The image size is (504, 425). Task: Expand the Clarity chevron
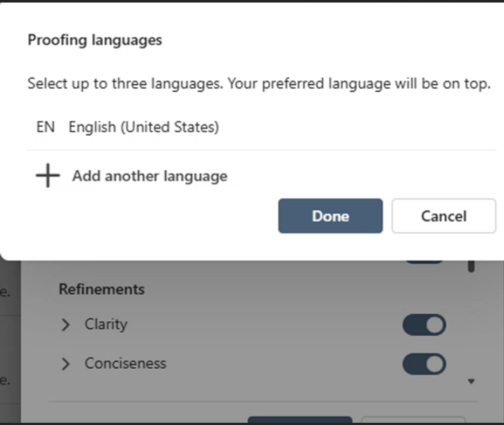66,325
